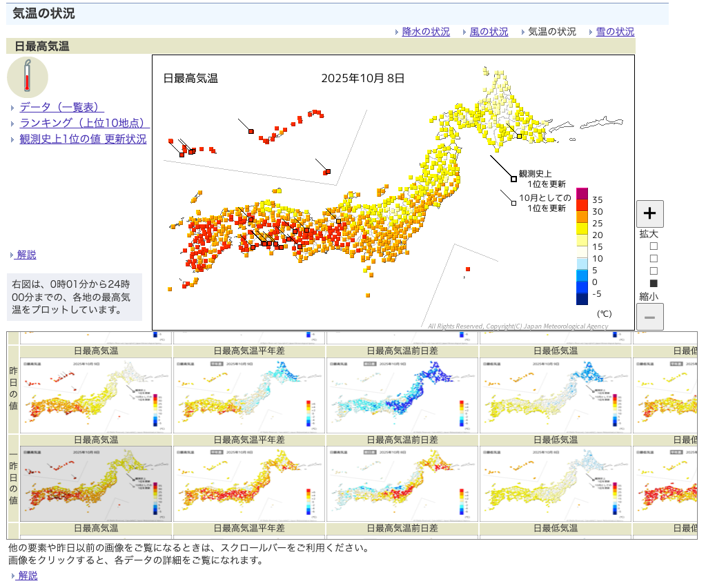Select the second zoom level square from the top

tap(654, 258)
